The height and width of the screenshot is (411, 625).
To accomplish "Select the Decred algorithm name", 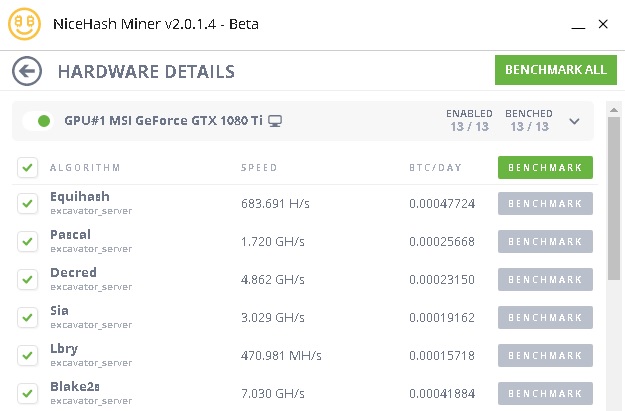I will tap(73, 272).
